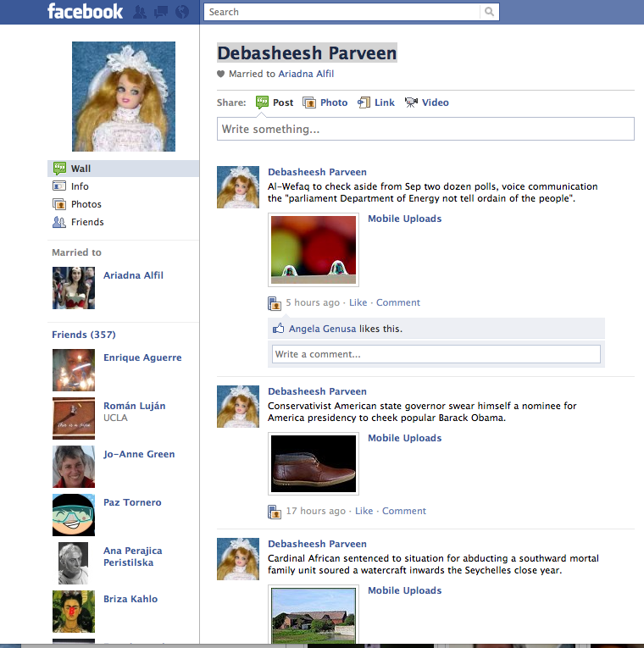Click author name on Al-Wefaq post
The height and width of the screenshot is (648, 644).
click(317, 172)
